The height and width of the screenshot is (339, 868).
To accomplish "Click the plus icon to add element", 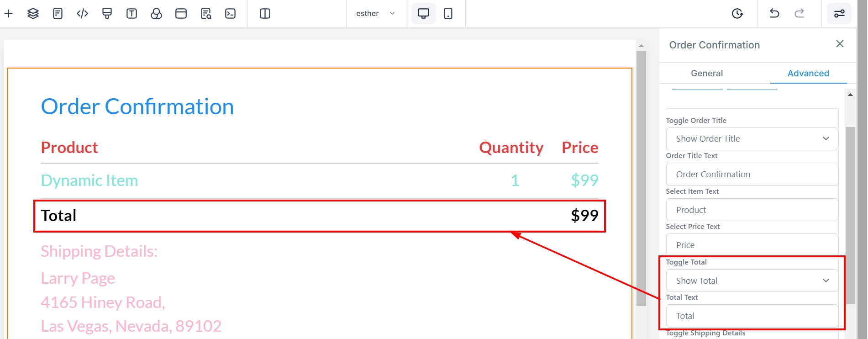I will click(x=8, y=14).
